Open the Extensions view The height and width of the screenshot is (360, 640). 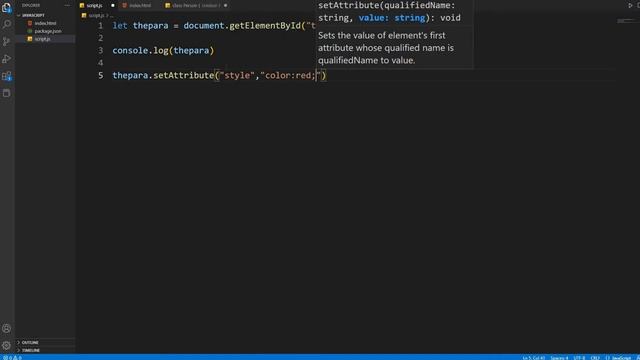(7, 76)
